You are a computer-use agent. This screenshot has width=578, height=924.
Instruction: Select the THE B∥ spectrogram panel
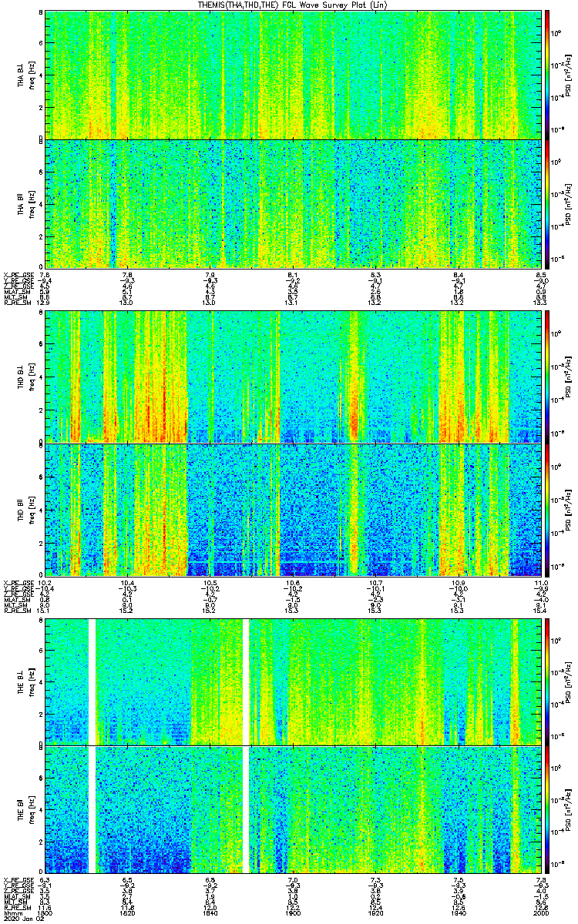click(294, 809)
